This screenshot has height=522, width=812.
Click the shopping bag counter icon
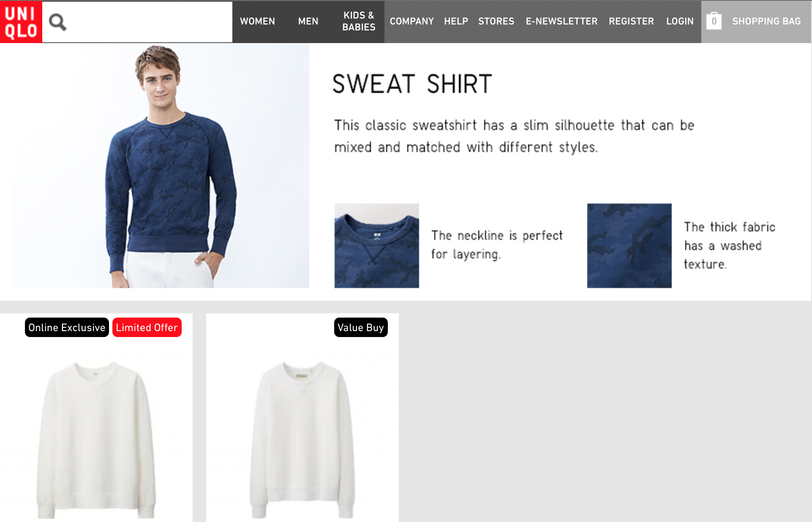click(714, 21)
